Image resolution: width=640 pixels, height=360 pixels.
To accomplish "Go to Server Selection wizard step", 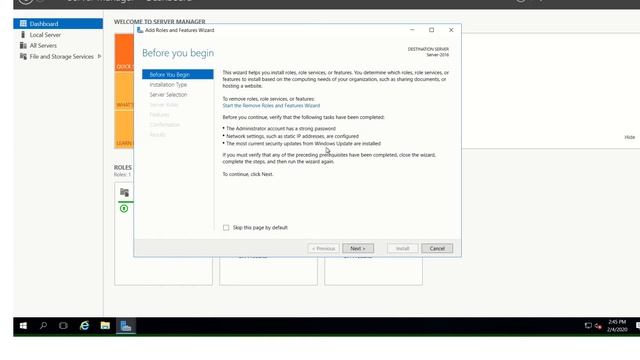I will click(x=168, y=94).
